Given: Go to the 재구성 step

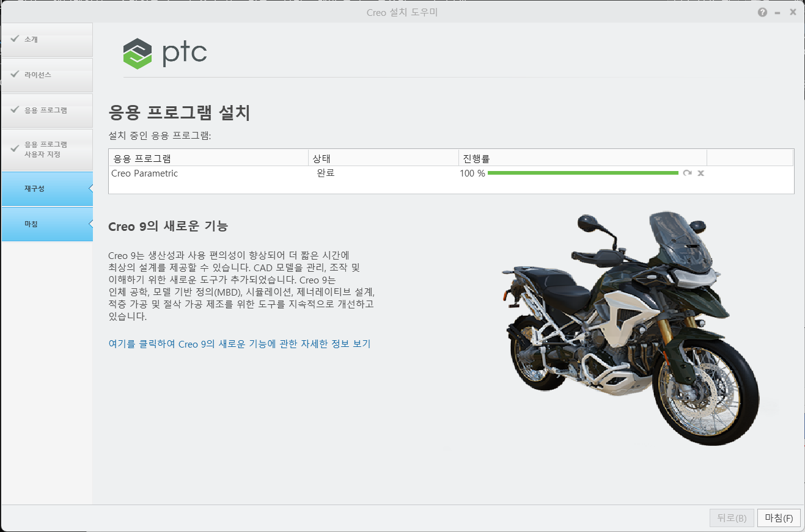Looking at the screenshot, I should coord(47,189).
